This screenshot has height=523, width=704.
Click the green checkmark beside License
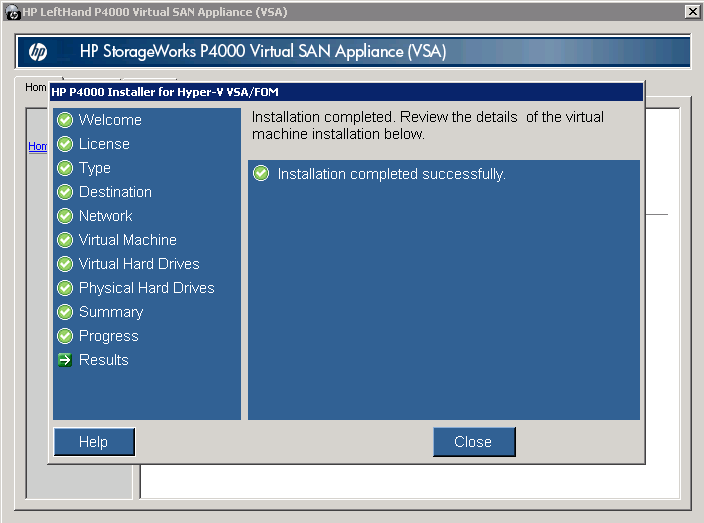pos(65,144)
